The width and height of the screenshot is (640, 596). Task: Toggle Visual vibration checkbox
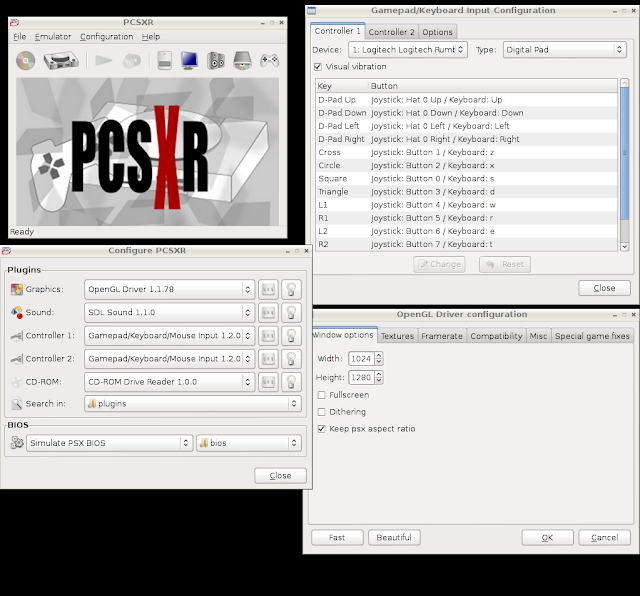pos(318,67)
